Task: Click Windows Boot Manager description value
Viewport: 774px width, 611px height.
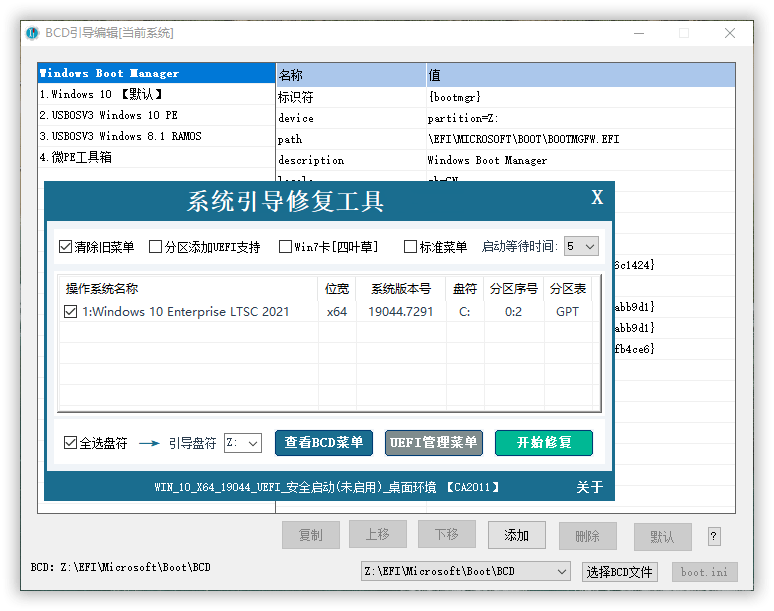Action: [487, 160]
